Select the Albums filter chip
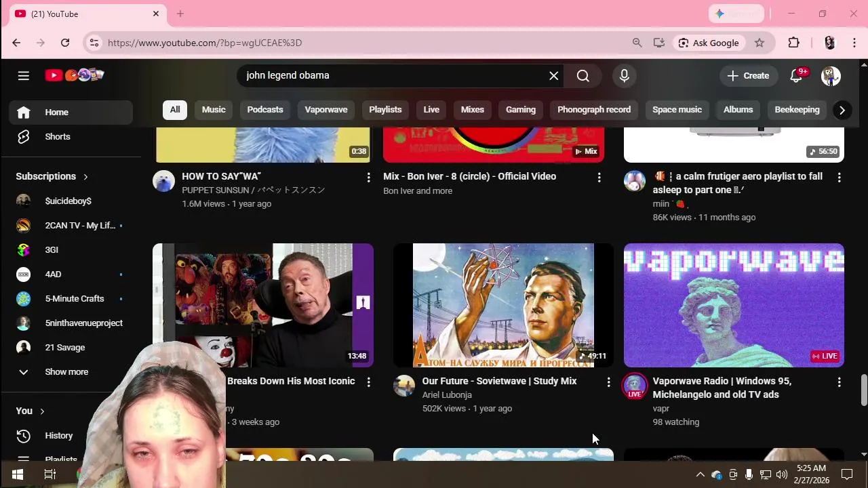The image size is (868, 488). pos(738,110)
